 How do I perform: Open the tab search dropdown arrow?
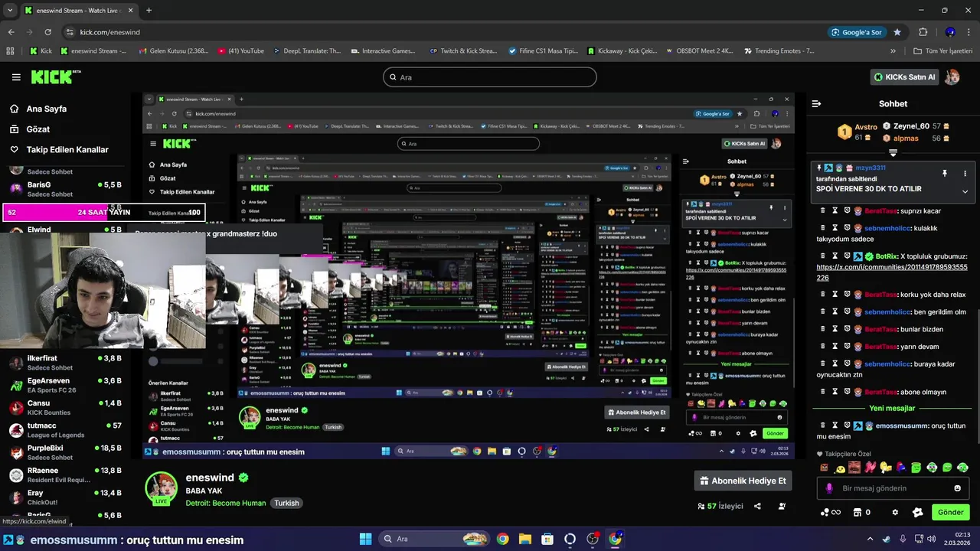pyautogui.click(x=10, y=11)
